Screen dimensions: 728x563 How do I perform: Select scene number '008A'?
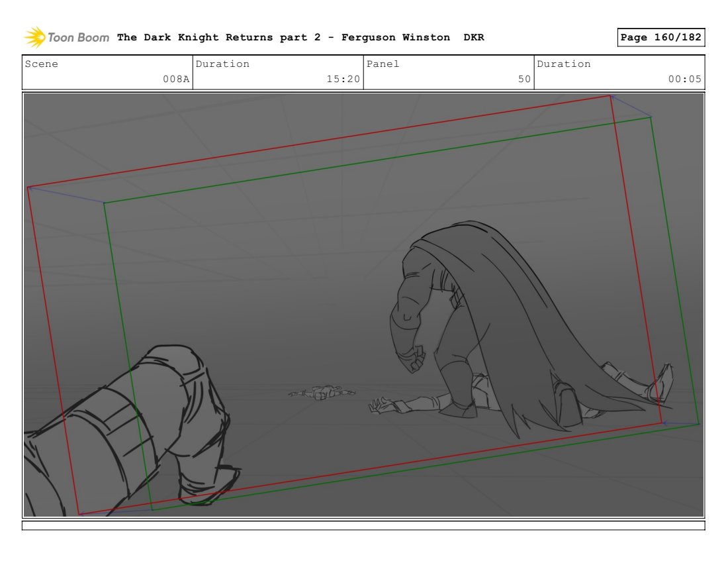point(176,79)
